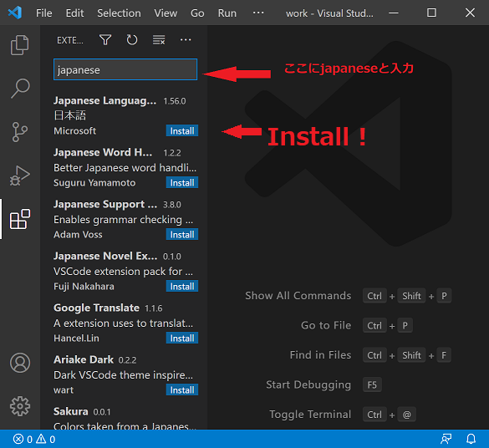The height and width of the screenshot is (448, 489).
Task: Click Go to File shortcut hint
Action: click(x=357, y=325)
